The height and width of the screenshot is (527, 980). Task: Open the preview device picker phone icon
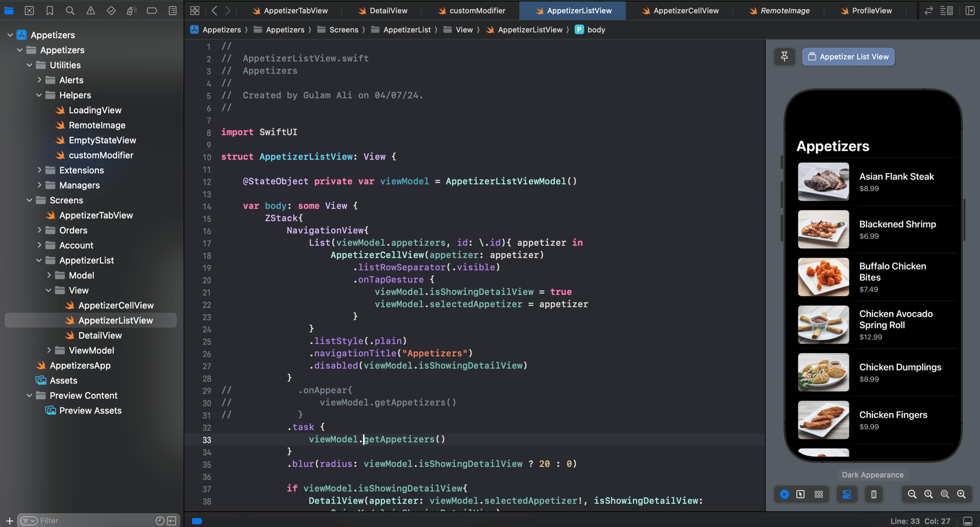[873, 494]
